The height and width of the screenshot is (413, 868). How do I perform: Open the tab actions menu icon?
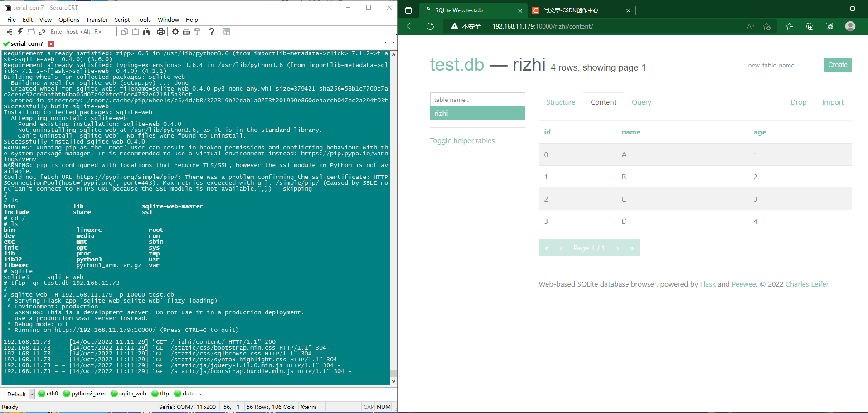408,10
